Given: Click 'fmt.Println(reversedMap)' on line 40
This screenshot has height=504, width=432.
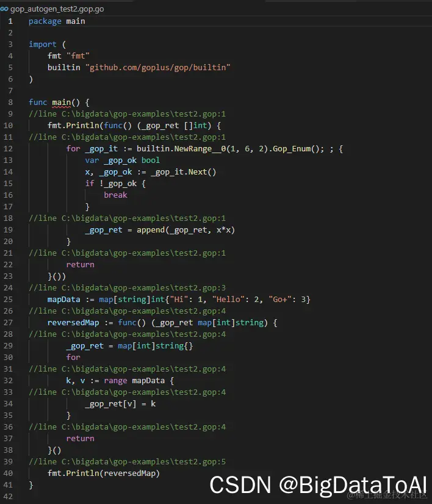Looking at the screenshot, I should pos(104,473).
